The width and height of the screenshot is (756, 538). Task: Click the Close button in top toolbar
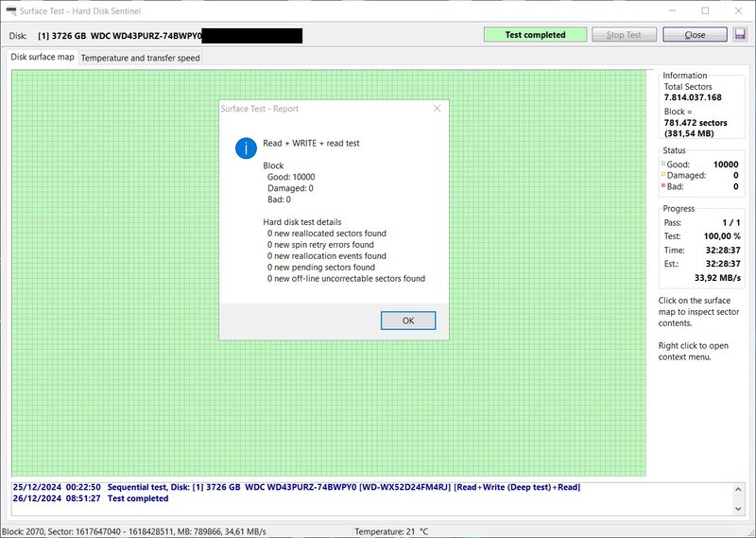coord(695,35)
